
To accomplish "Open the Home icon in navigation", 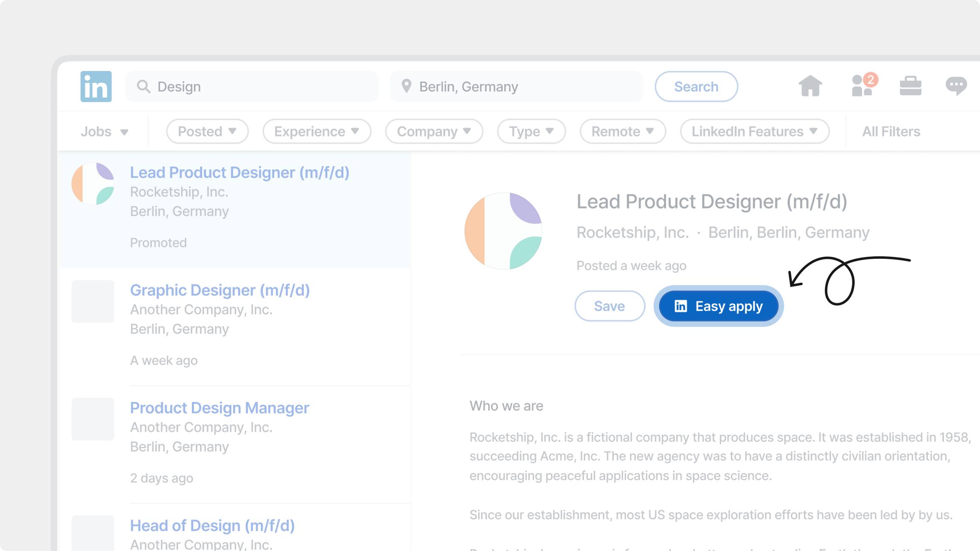I will click(x=810, y=86).
